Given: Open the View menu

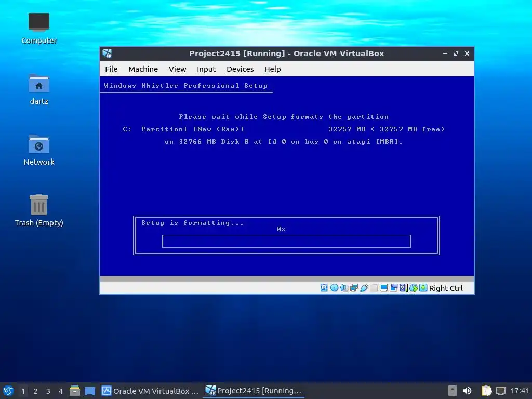Looking at the screenshot, I should (x=178, y=69).
